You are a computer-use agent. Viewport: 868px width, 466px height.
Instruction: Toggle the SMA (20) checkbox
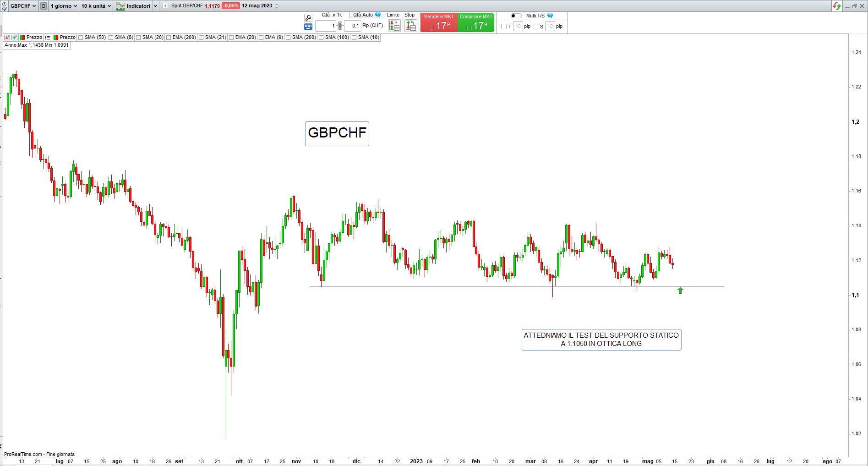point(138,38)
